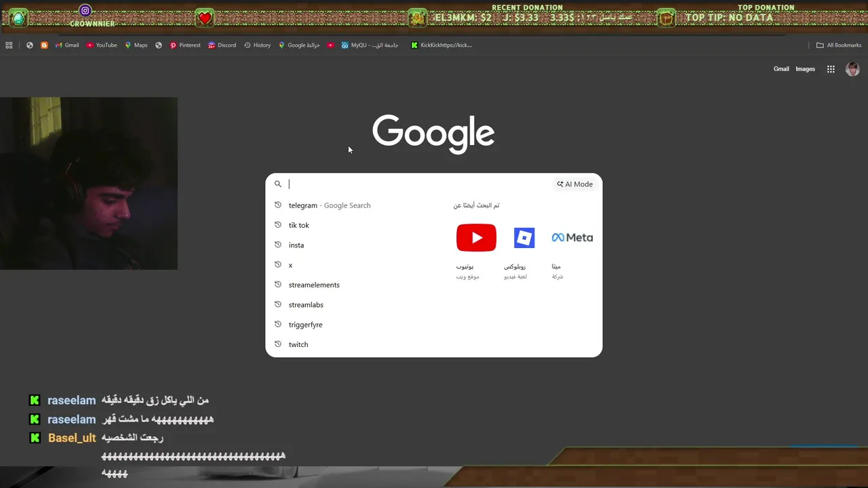Image resolution: width=868 pixels, height=488 pixels.
Task: Open the apps grid in bookmarks bar
Action: point(9,45)
